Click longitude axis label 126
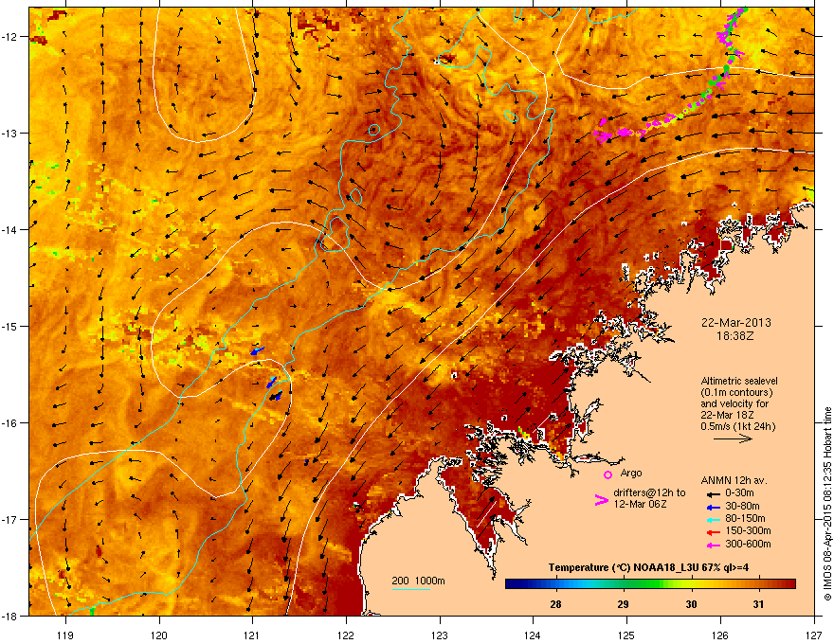 (720, 635)
